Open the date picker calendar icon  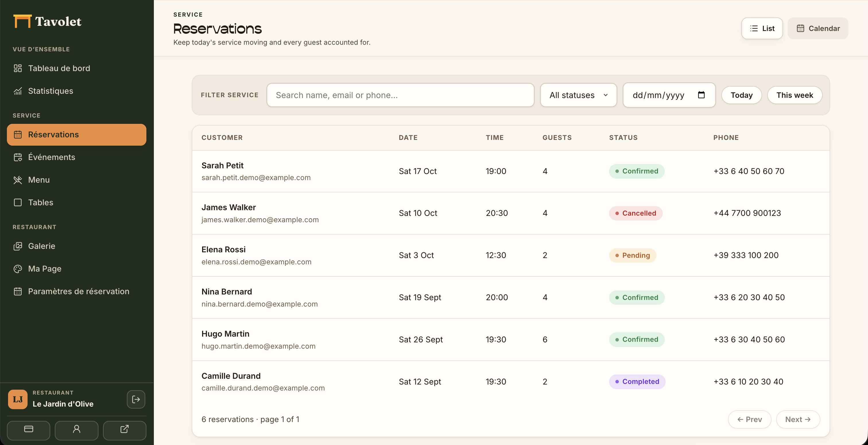tap(701, 95)
